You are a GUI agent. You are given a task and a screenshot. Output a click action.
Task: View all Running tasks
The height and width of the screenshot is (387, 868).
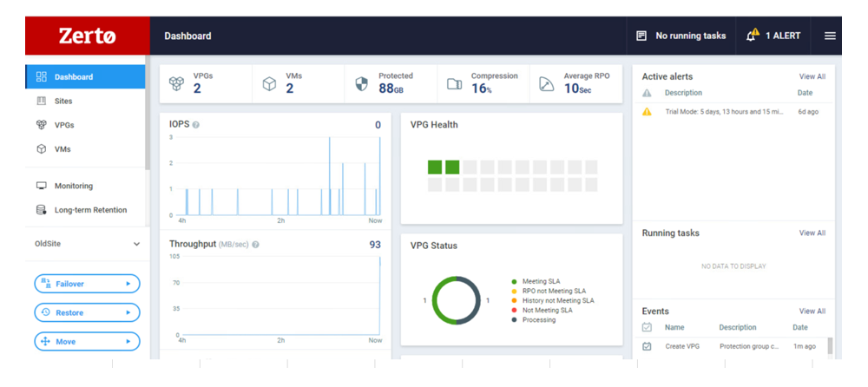click(812, 233)
